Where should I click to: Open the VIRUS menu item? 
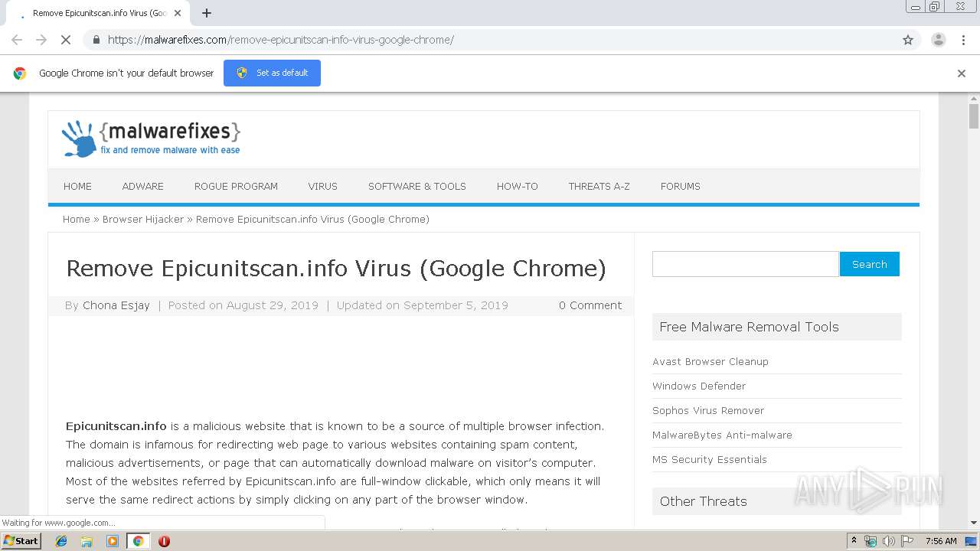(x=322, y=186)
